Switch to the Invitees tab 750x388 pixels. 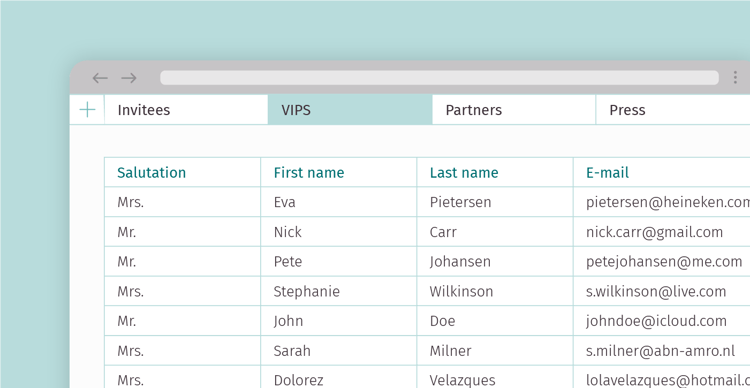pyautogui.click(x=186, y=110)
